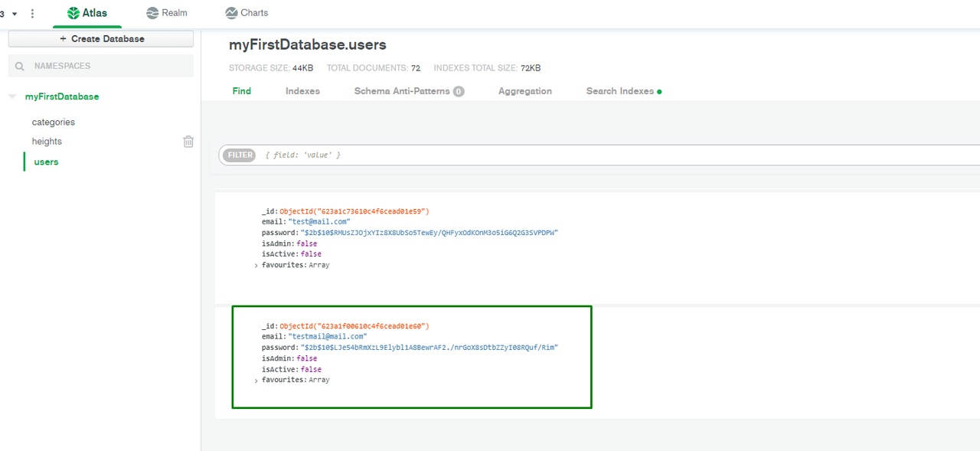Click the Namespaces search field
The width and height of the screenshot is (980, 451).
101,67
